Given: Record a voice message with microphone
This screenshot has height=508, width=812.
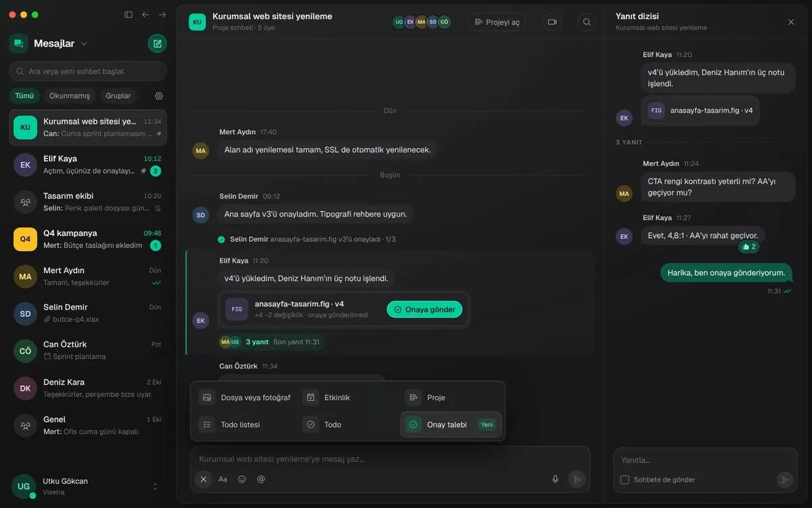Looking at the screenshot, I should tap(556, 479).
